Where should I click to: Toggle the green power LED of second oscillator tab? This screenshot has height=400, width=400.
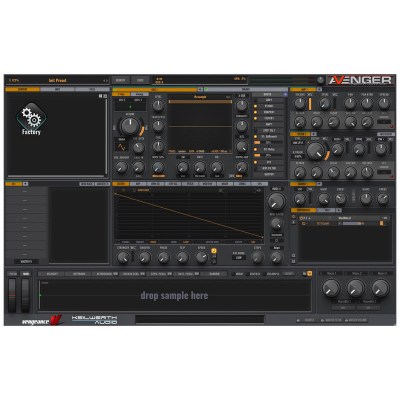coord(206,90)
